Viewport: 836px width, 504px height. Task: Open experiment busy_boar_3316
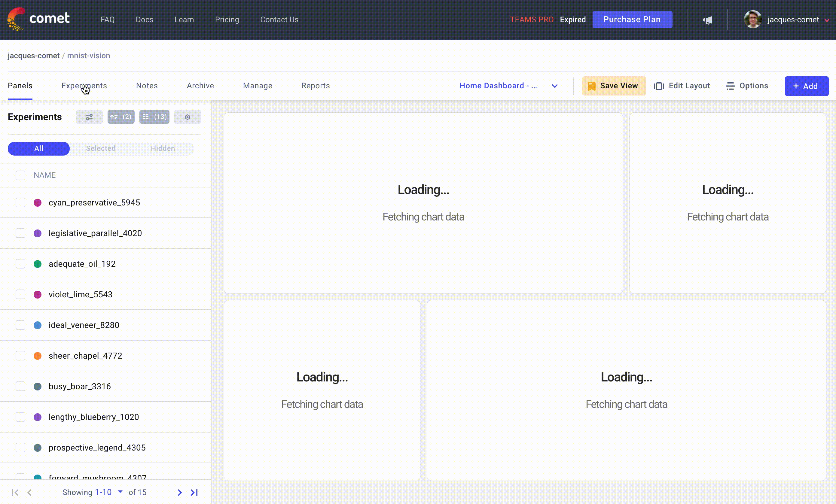click(80, 386)
